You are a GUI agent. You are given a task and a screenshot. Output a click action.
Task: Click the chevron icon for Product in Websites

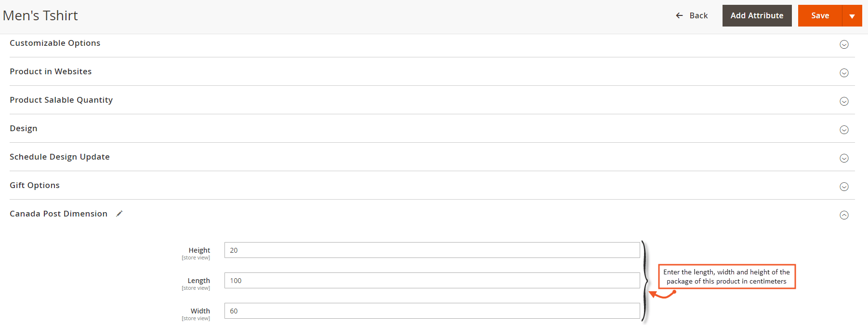pyautogui.click(x=844, y=73)
